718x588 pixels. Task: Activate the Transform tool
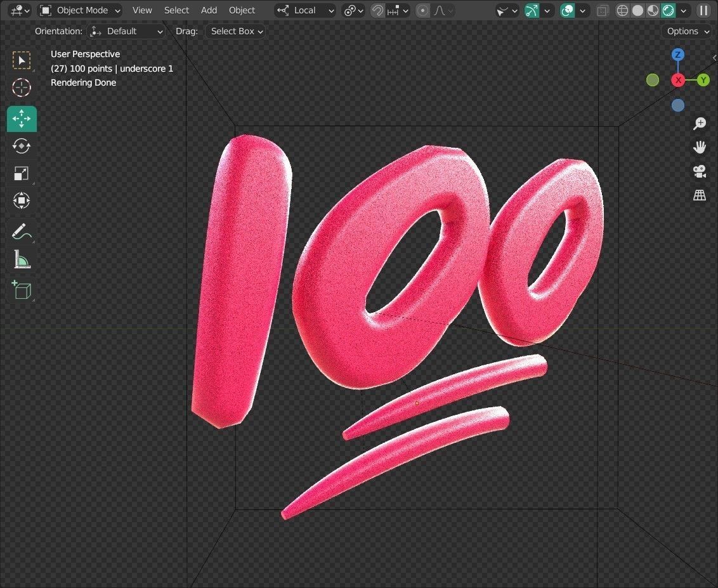coord(22,200)
